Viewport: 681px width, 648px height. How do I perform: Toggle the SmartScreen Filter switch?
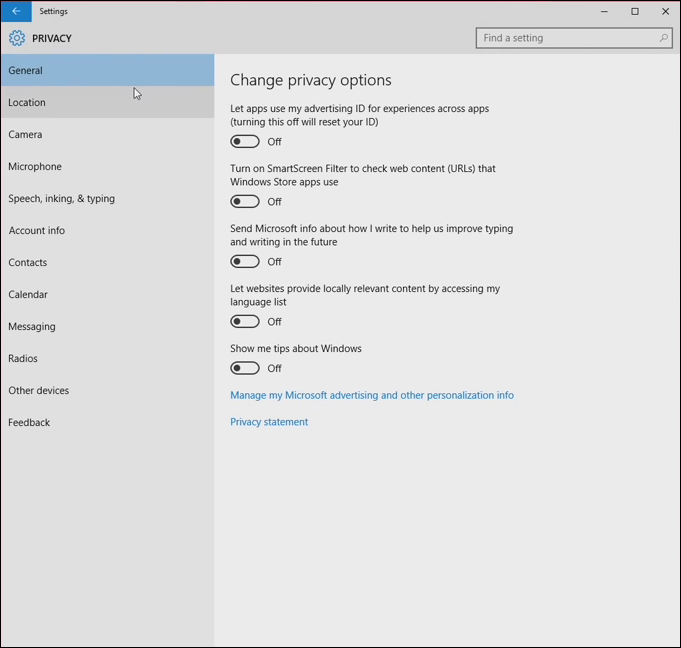(x=245, y=202)
